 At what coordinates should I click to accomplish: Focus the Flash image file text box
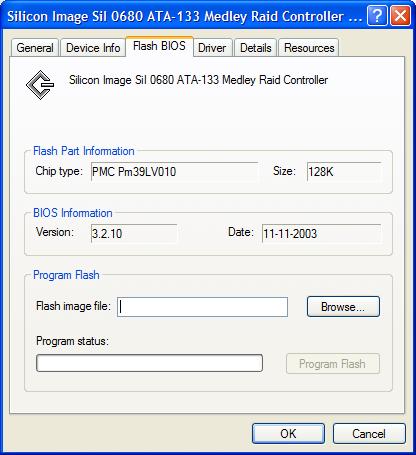pyautogui.click(x=202, y=307)
